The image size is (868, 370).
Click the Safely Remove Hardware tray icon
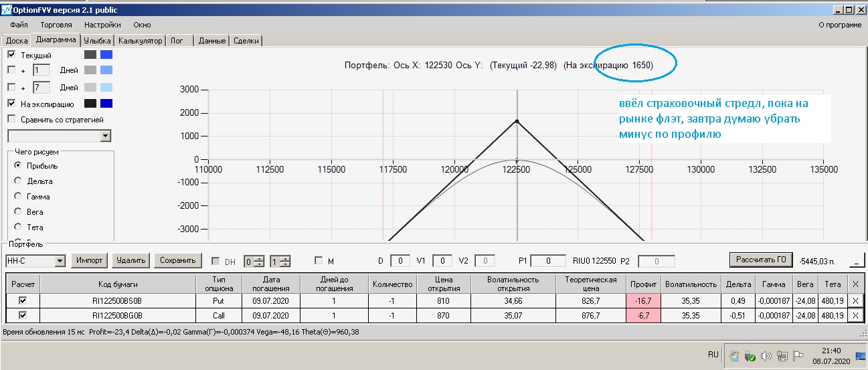point(750,355)
